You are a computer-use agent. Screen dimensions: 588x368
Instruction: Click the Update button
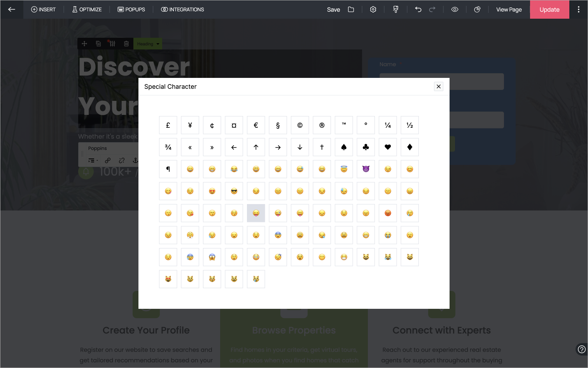click(549, 9)
